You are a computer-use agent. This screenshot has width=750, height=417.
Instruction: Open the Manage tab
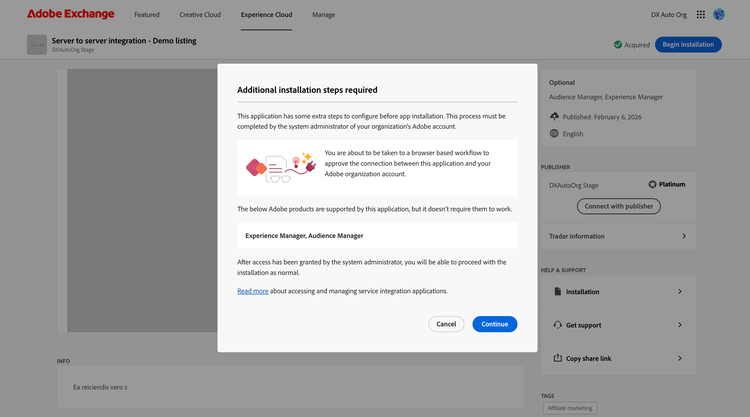[323, 15]
